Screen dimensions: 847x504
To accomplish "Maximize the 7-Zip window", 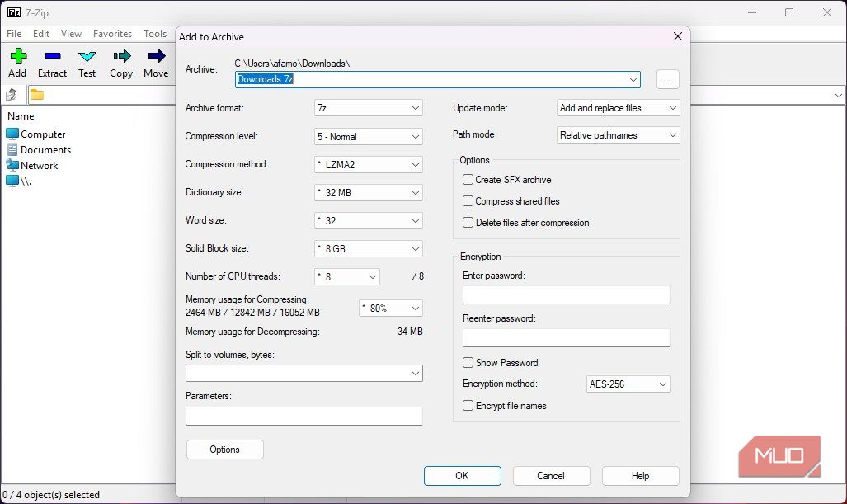I will tap(789, 12).
